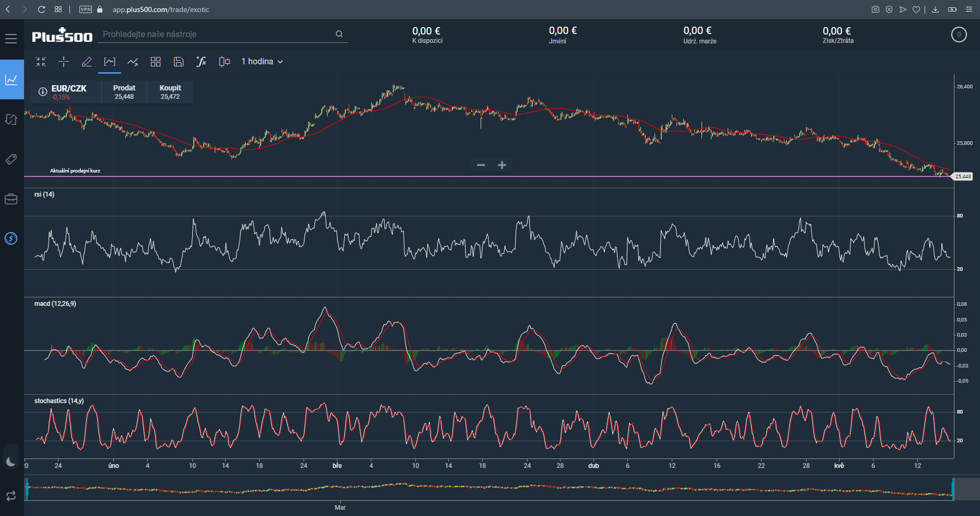Open the chart type tool

110,62
